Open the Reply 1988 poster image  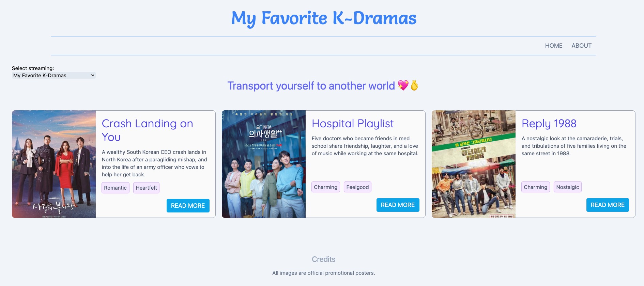[473, 164]
